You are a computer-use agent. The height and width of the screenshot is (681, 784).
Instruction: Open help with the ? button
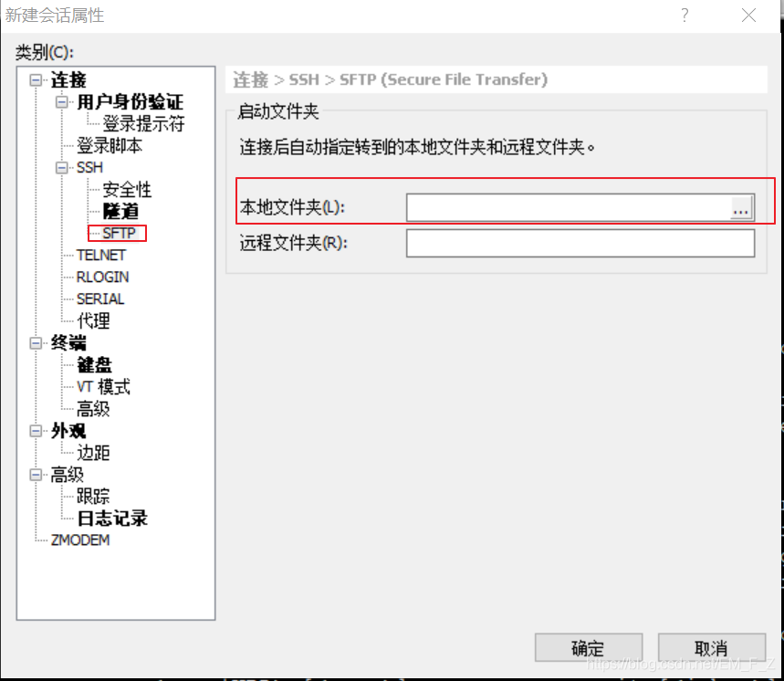coord(685,15)
